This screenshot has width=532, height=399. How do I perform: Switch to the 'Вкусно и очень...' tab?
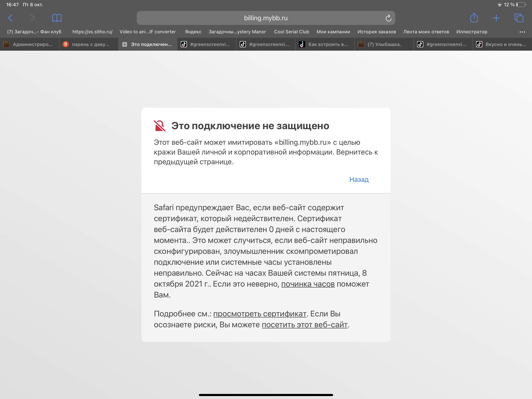(x=502, y=44)
